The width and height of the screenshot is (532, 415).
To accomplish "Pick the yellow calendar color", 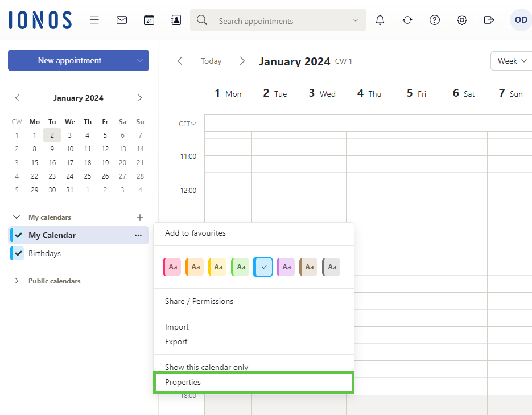I will pyautogui.click(x=217, y=267).
